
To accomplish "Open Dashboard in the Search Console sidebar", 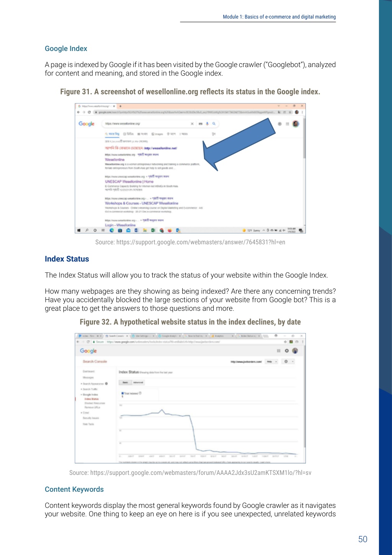I will 88,371.
